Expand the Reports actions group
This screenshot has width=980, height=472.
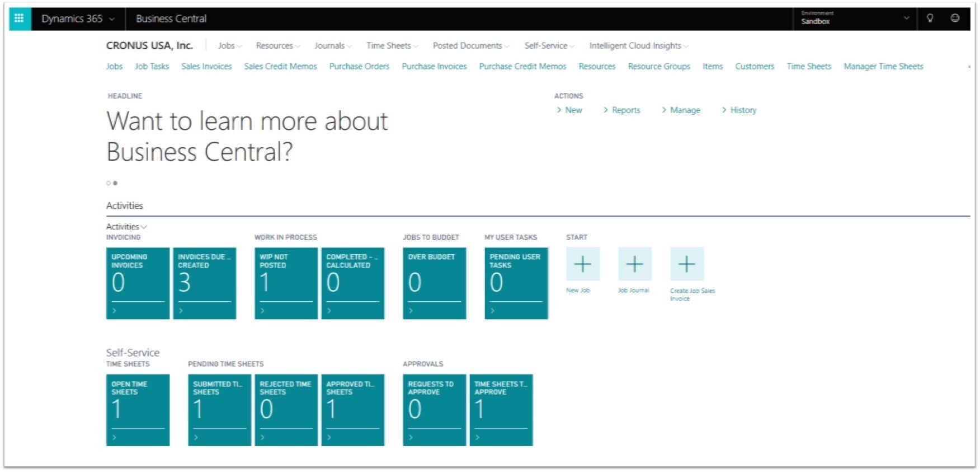621,110
